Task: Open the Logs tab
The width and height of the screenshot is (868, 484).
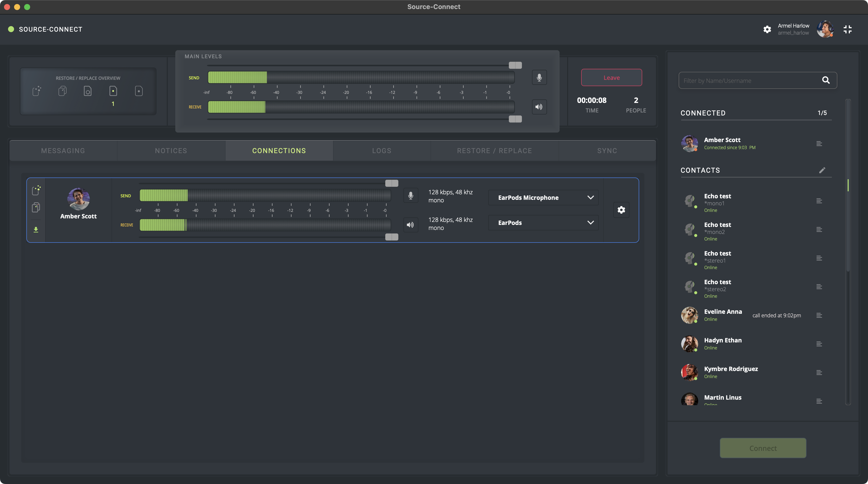Action: click(x=382, y=151)
